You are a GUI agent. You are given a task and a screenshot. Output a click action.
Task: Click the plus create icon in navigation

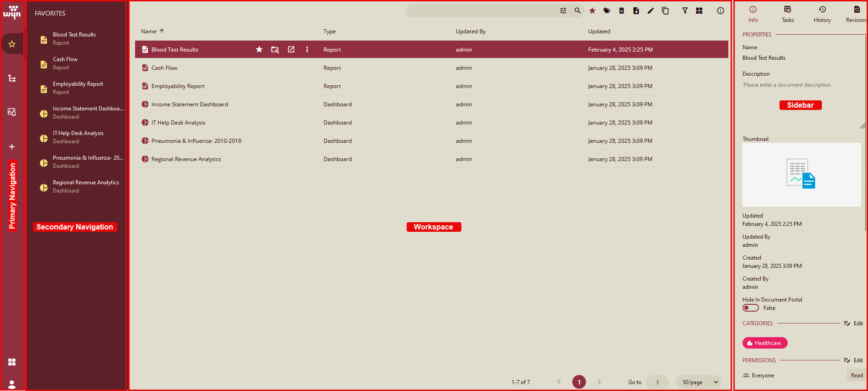tap(12, 146)
